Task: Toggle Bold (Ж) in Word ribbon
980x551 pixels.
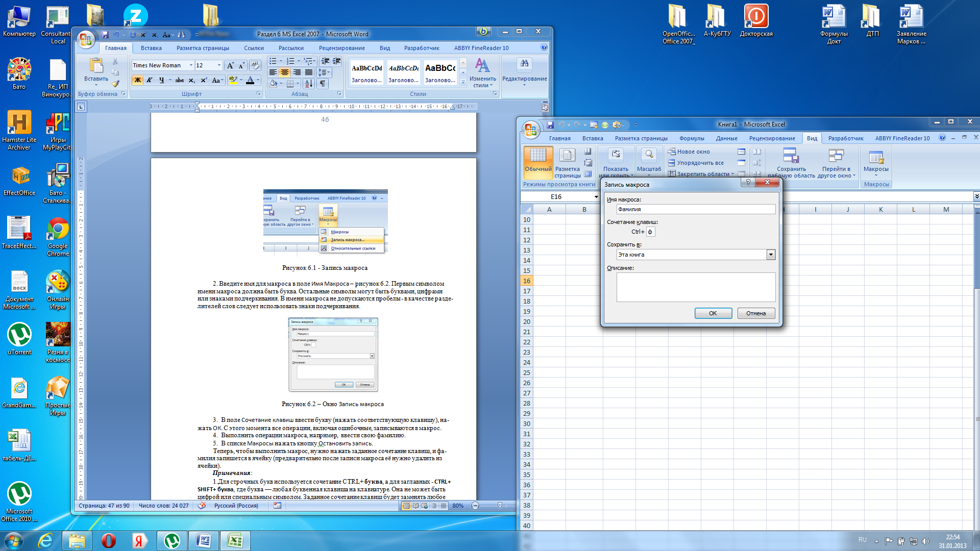Action: coord(138,80)
